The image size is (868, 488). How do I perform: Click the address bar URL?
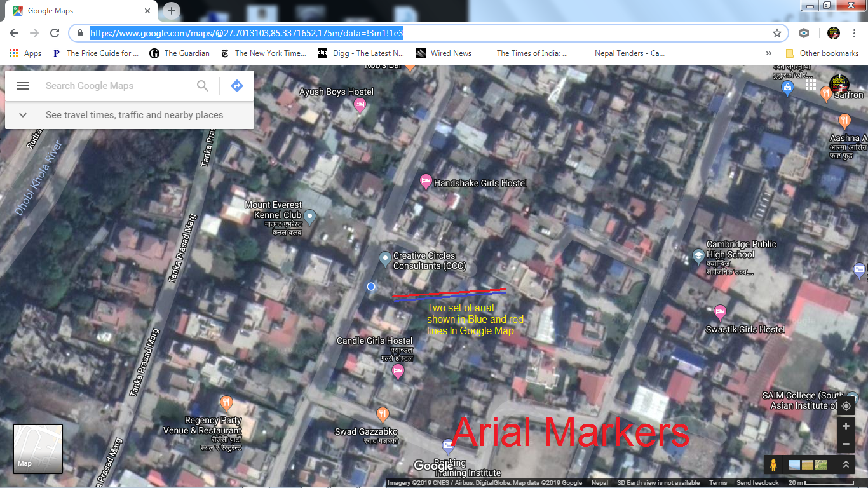tap(247, 33)
